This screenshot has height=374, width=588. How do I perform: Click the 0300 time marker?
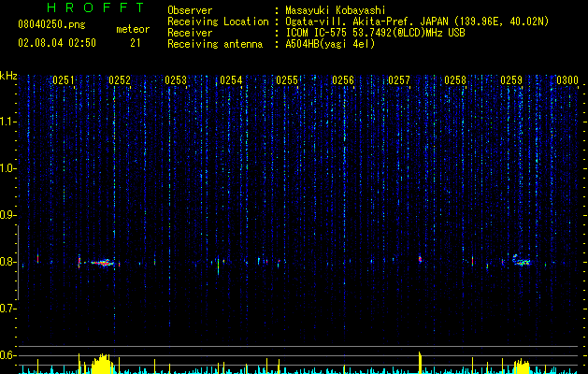567,80
